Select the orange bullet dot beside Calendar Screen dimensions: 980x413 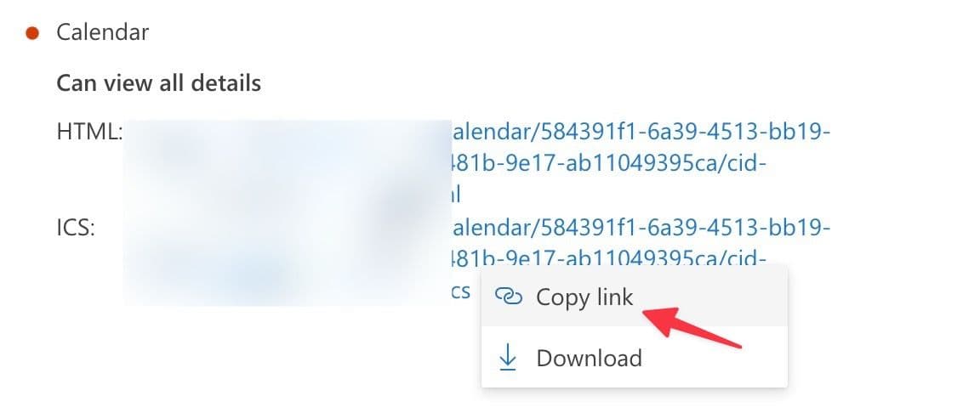coord(32,33)
